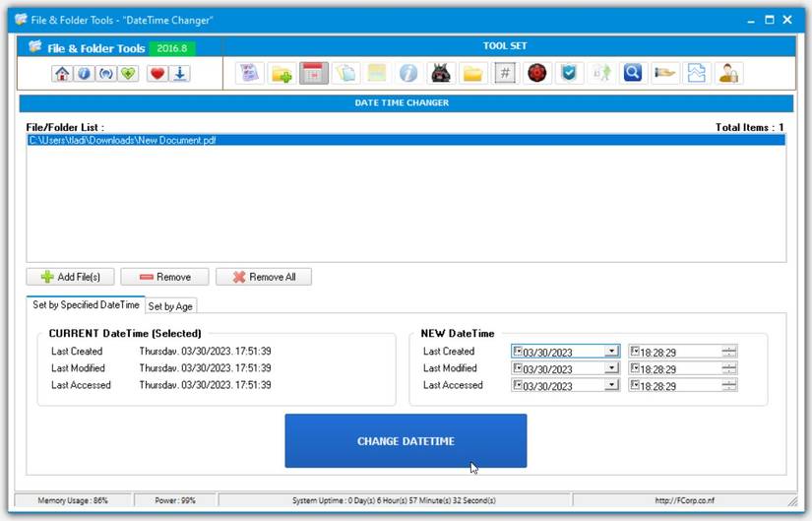Switch to Set by Age tab
Image resolution: width=812 pixels, height=521 pixels.
coord(170,306)
